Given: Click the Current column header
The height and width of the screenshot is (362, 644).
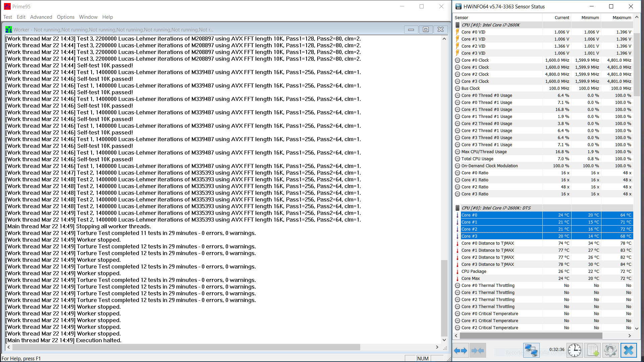Looking at the screenshot, I should [x=562, y=17].
